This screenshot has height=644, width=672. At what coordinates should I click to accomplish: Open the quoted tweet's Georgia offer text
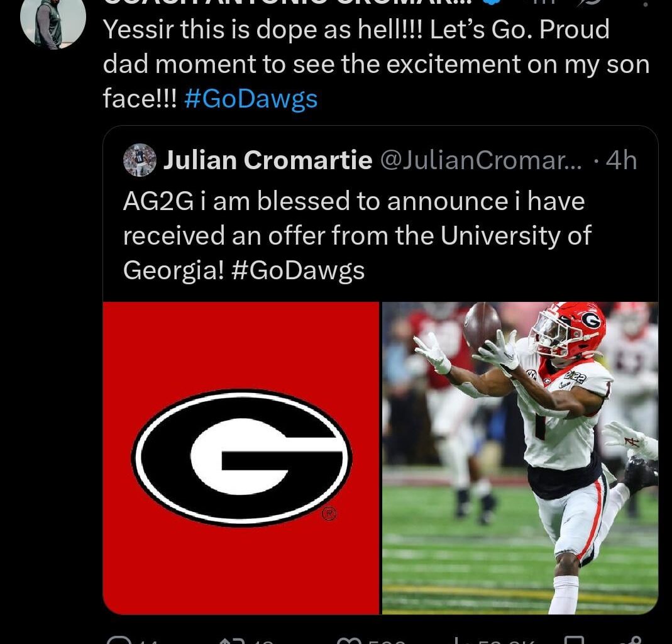tap(356, 235)
